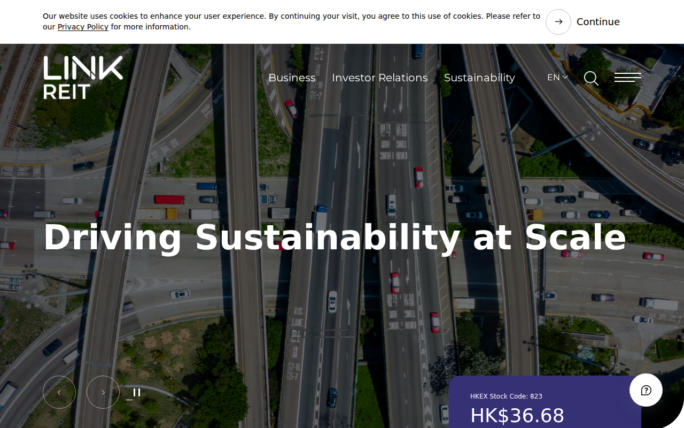Open the Business menu
Screen dimensions: 684x428
pyautogui.click(x=291, y=78)
